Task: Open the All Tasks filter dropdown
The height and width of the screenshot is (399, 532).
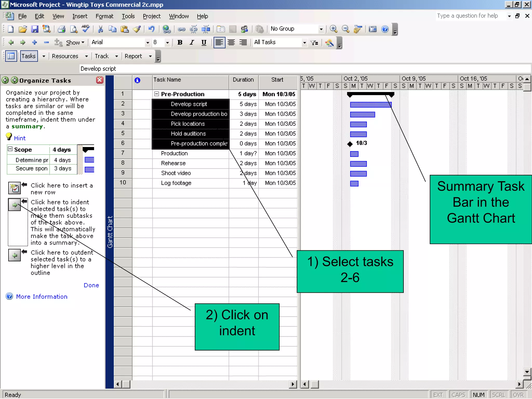Action: tap(304, 43)
